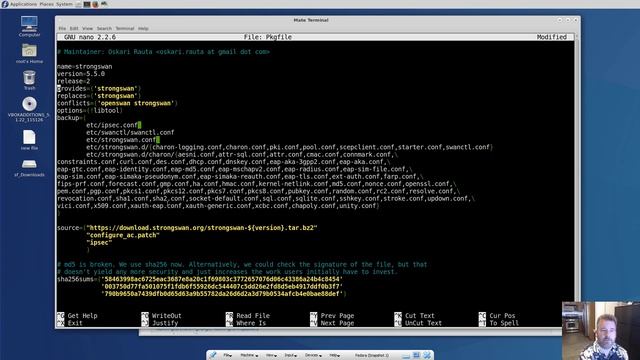This screenshot has height=360, width=640.
Task: Open the Places menu in top panel
Action: pyautogui.click(x=46, y=4)
